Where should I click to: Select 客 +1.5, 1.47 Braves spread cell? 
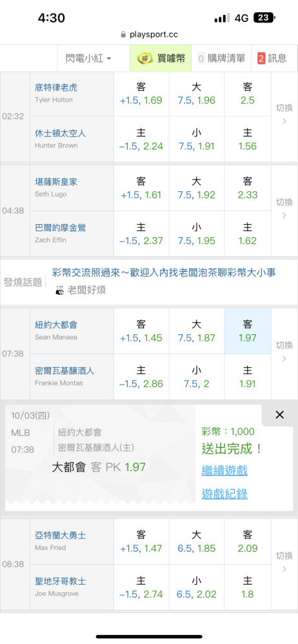pyautogui.click(x=141, y=542)
